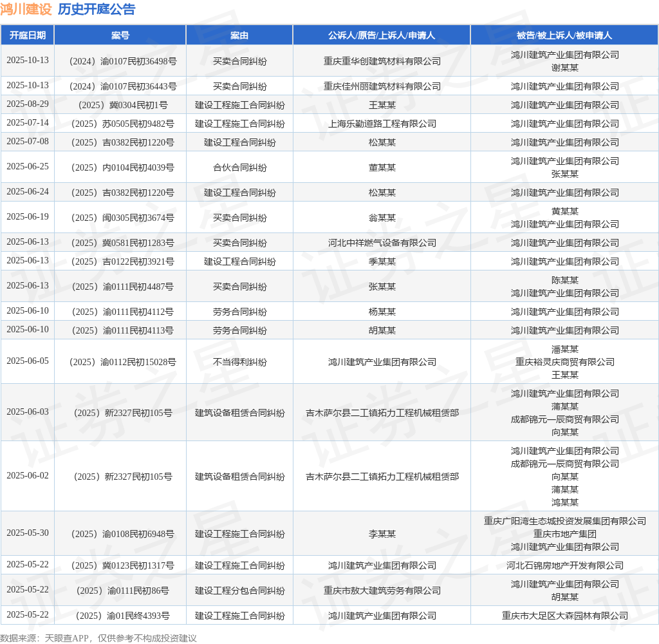Image resolution: width=659 pixels, height=644 pixels.
Task: Click plaintiff 上海乐勤道路工程有限公司
Action: 382,124
